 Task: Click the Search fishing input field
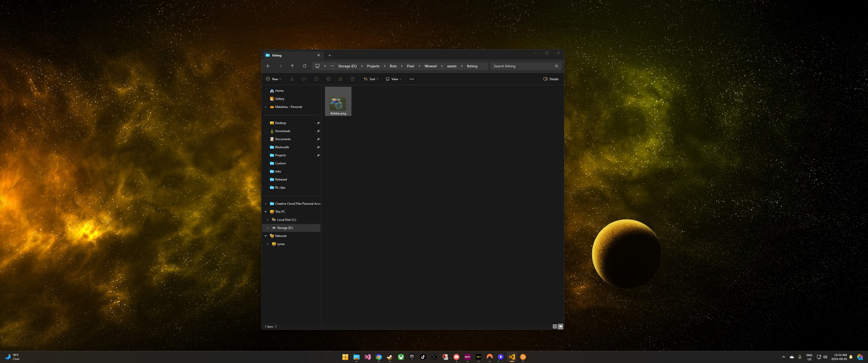click(522, 66)
